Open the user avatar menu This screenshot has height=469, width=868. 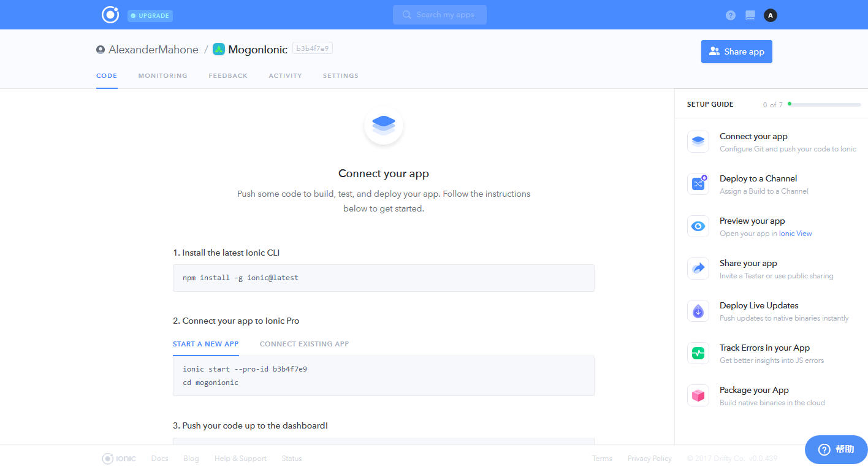(x=771, y=15)
